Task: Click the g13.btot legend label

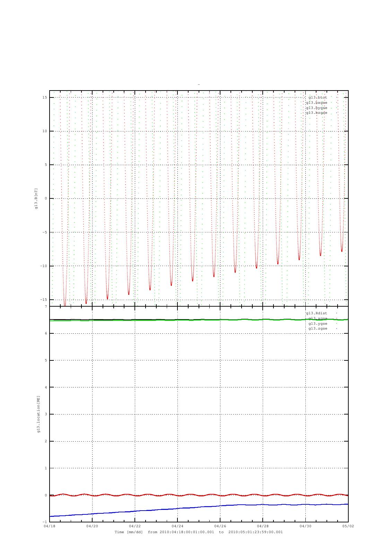Action: pos(317,97)
